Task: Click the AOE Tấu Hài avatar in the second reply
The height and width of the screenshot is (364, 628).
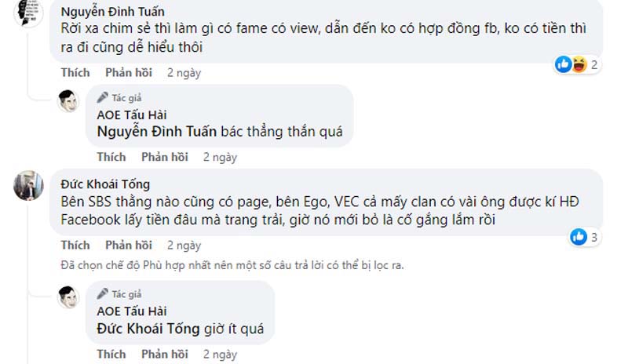Action: 68,297
